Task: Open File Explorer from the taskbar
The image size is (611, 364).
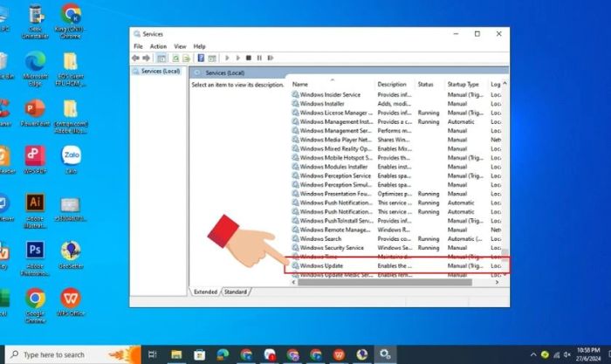Action: [176, 354]
